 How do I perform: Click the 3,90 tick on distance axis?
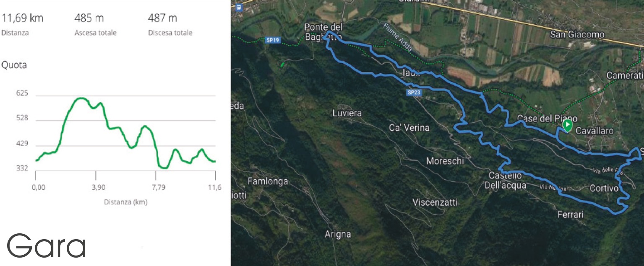tap(98, 188)
